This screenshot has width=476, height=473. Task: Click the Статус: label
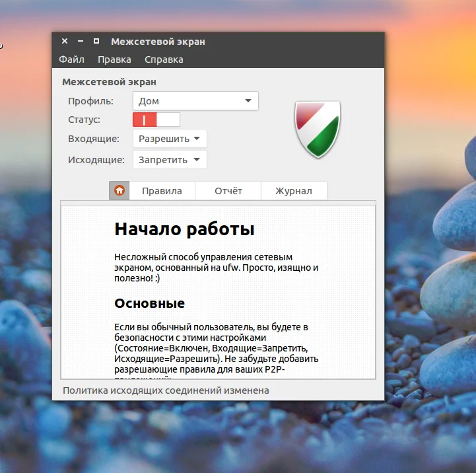(84, 120)
